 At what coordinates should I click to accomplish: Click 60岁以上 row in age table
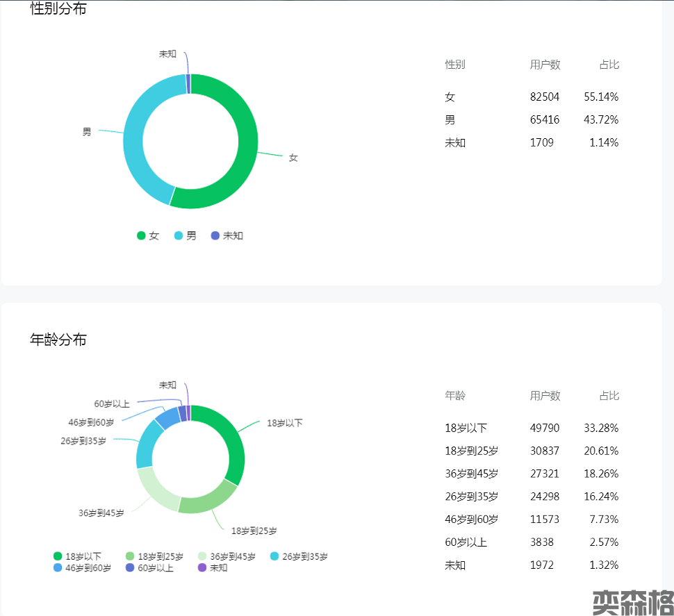pos(532,542)
